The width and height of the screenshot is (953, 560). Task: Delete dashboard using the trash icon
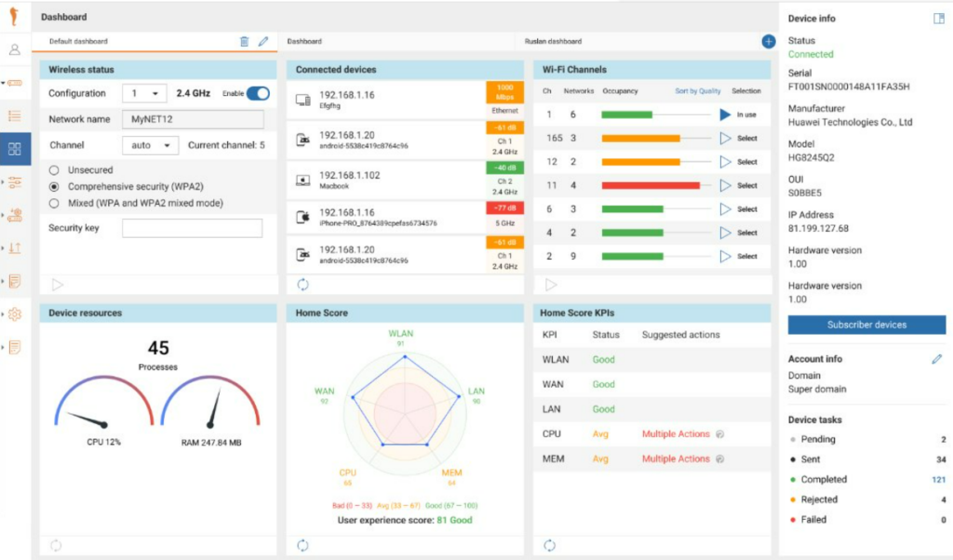(x=244, y=41)
